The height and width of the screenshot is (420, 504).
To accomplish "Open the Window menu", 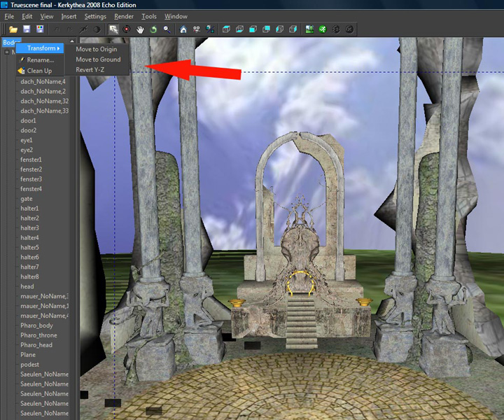I will click(176, 16).
